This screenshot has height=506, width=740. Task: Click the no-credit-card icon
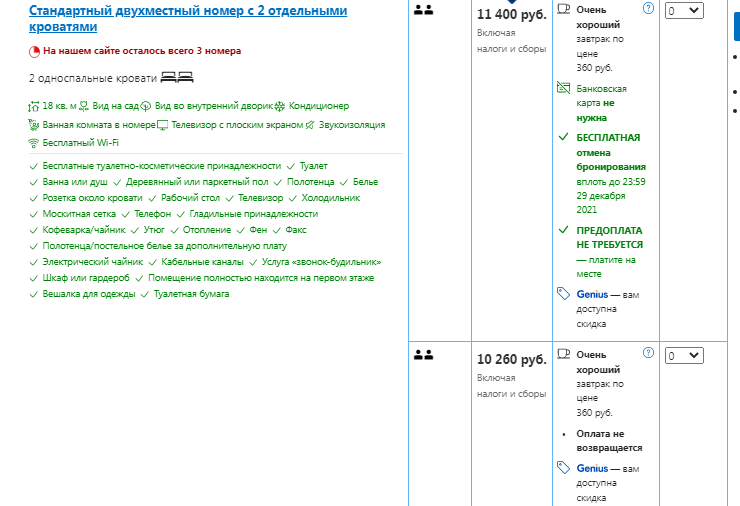[x=563, y=87]
